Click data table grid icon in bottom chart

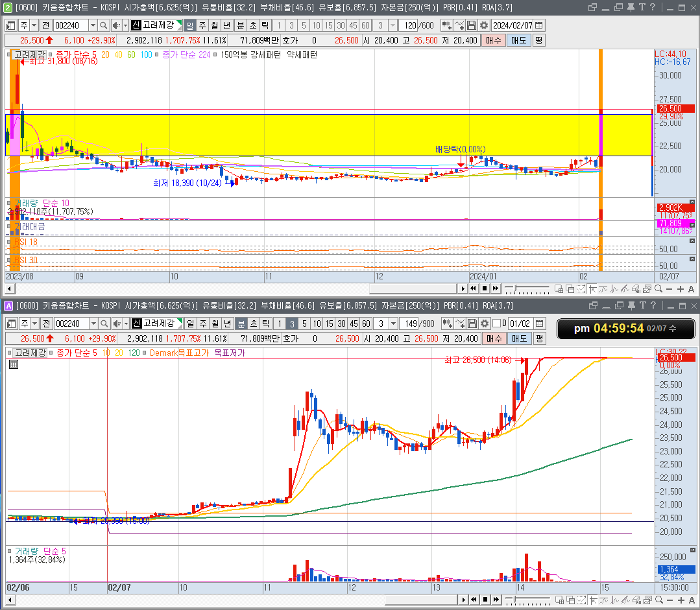[14, 364]
